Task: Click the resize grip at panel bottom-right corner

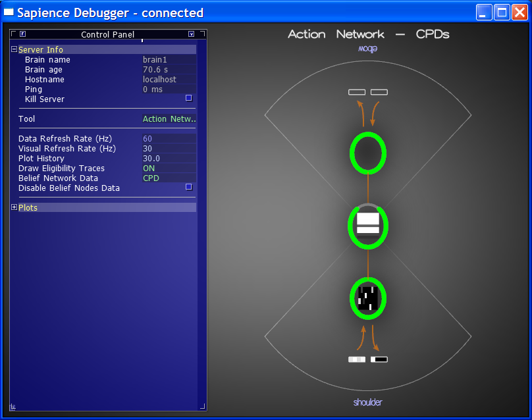Action: [202, 406]
